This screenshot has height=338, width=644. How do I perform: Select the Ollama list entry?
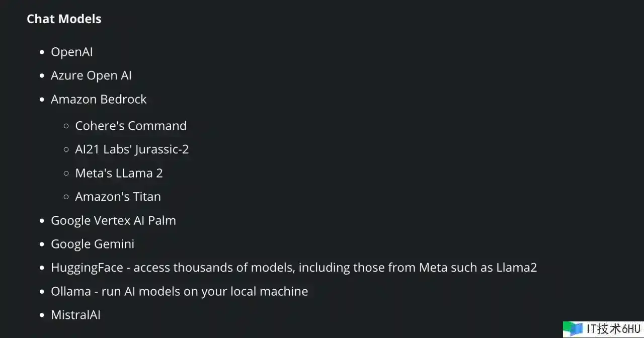(179, 291)
